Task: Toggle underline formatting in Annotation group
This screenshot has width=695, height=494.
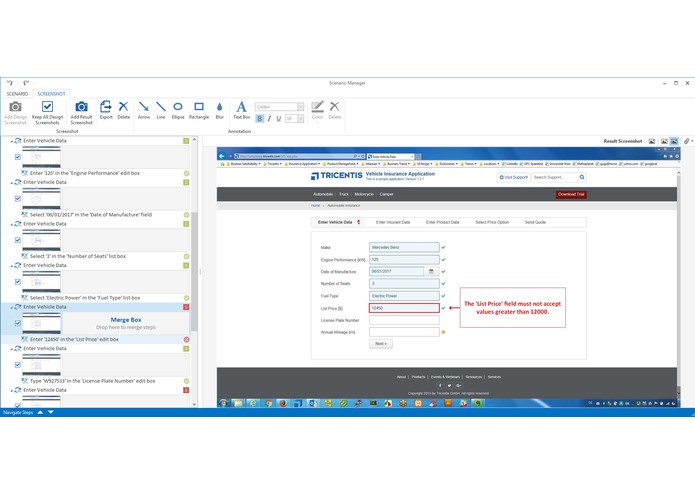Action: point(278,118)
